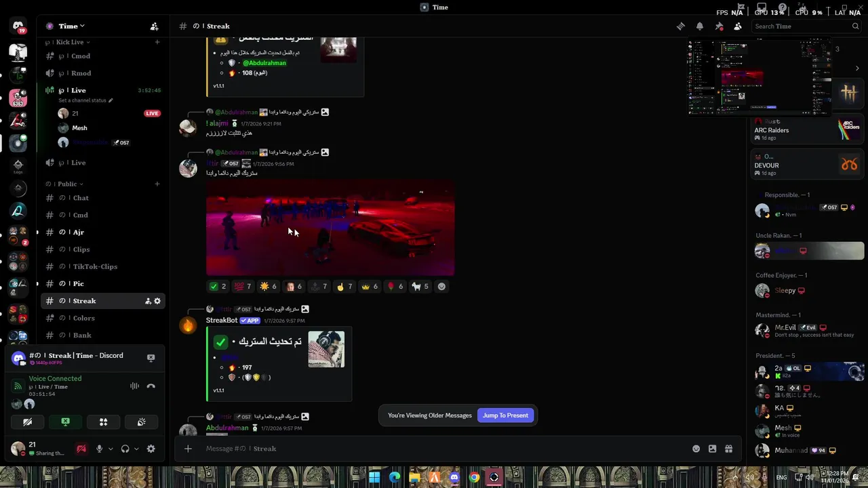Focus the Message Streak input box
The image size is (868, 488).
point(444,449)
